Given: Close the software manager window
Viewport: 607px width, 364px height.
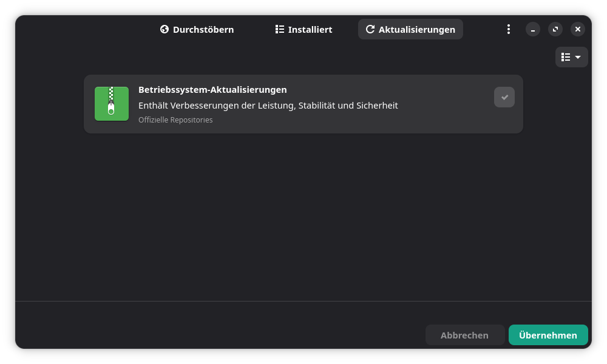Looking at the screenshot, I should pos(578,29).
